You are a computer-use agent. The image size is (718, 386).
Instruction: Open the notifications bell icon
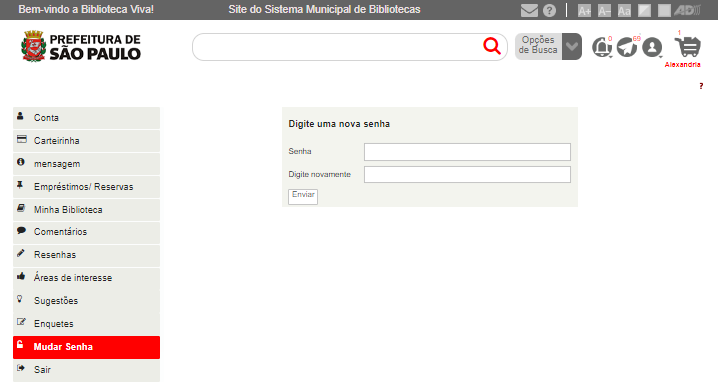coord(602,47)
